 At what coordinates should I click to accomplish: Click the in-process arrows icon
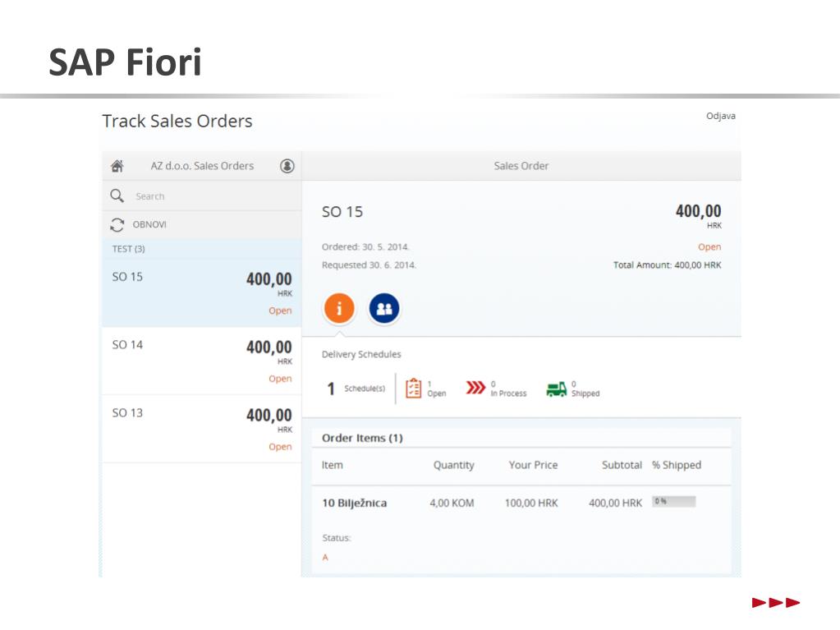[475, 388]
